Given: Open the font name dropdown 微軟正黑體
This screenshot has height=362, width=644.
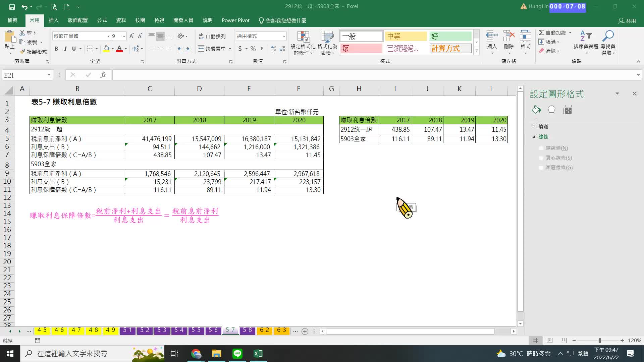Looking at the screenshot, I should [108, 36].
